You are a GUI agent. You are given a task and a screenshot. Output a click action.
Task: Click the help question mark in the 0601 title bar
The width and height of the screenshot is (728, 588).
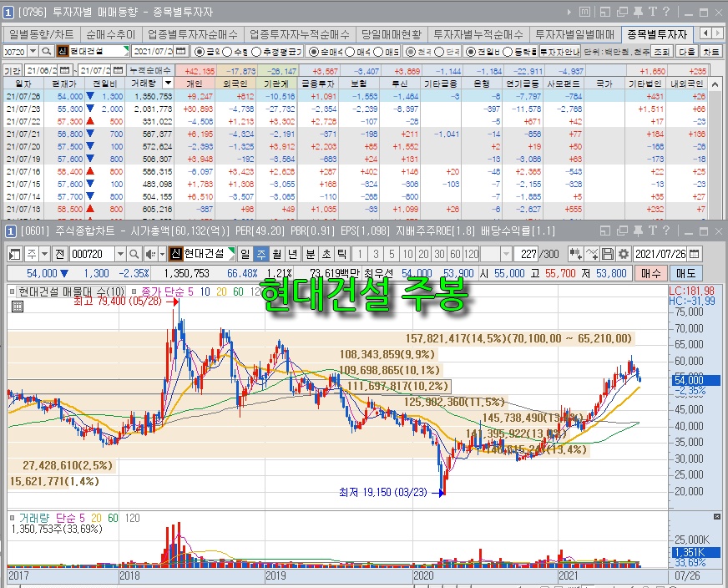click(667, 231)
